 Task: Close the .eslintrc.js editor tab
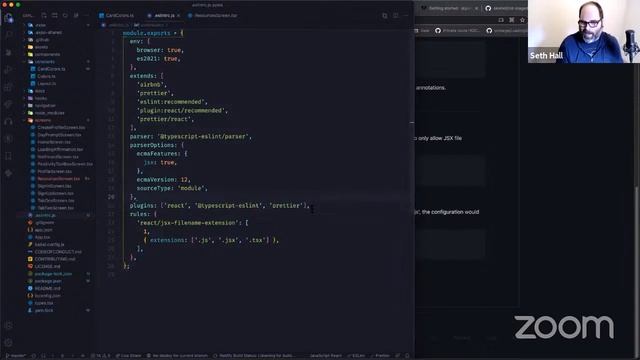[178, 16]
